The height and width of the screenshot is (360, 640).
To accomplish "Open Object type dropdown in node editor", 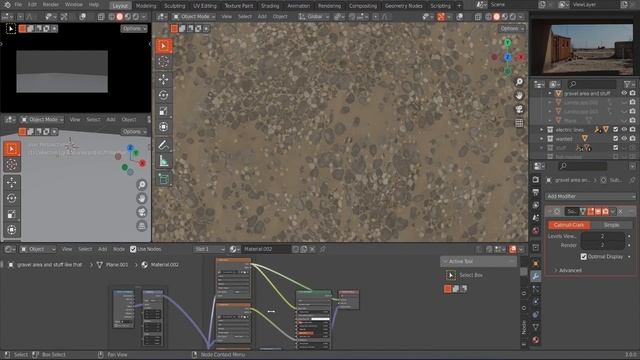I will 38,249.
